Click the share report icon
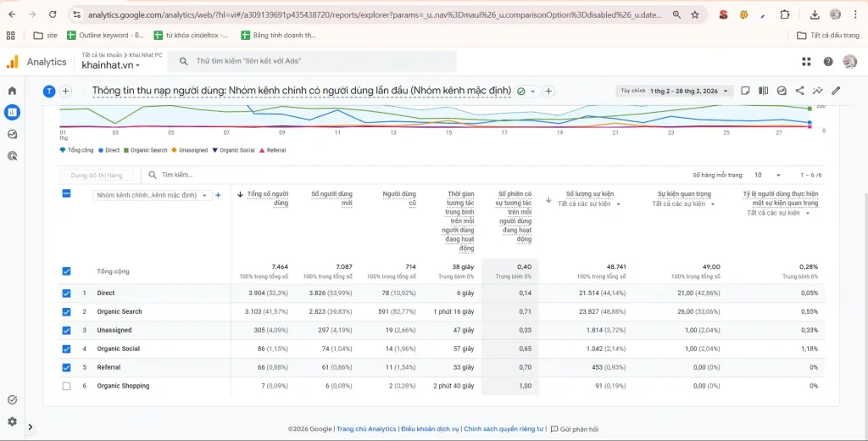This screenshot has width=868, height=441. (x=799, y=91)
